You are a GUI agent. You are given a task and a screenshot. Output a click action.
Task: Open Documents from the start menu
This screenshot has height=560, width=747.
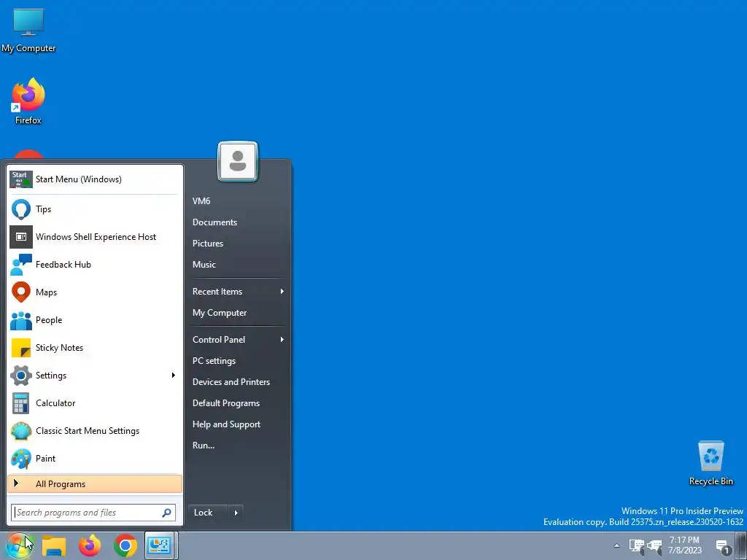pyautogui.click(x=214, y=222)
